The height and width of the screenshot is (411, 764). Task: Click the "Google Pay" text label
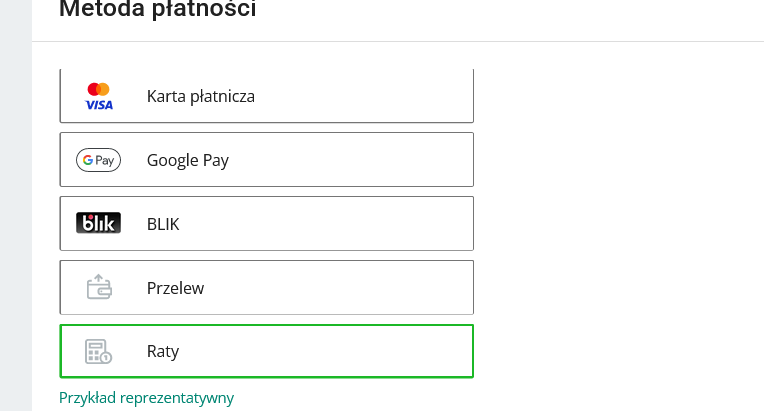[188, 160]
